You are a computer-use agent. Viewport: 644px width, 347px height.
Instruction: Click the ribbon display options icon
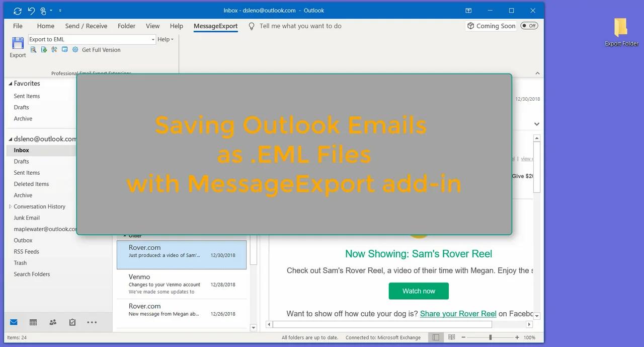(468, 11)
